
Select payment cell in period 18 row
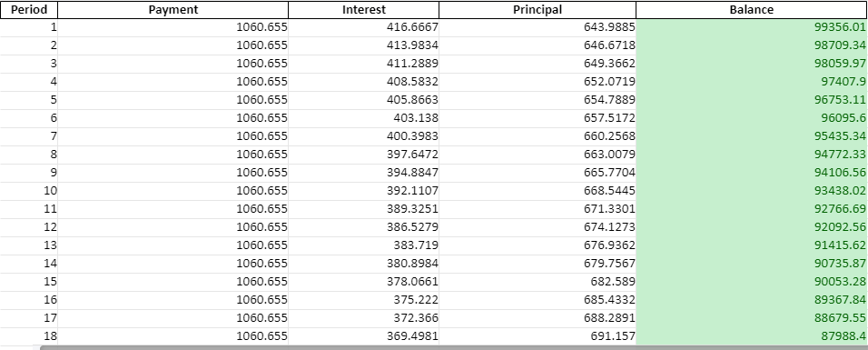tap(173, 336)
